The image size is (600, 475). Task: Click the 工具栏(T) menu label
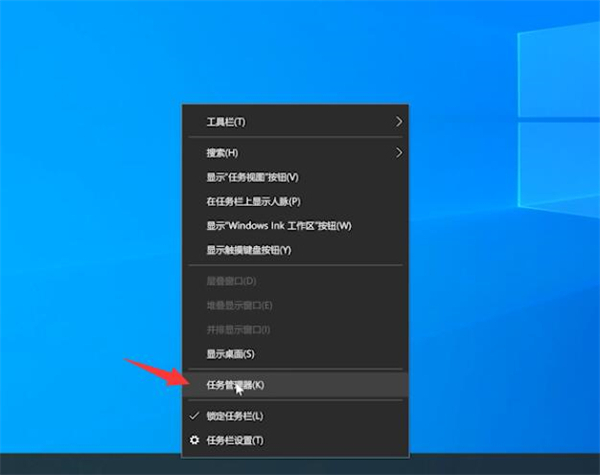pyautogui.click(x=225, y=122)
